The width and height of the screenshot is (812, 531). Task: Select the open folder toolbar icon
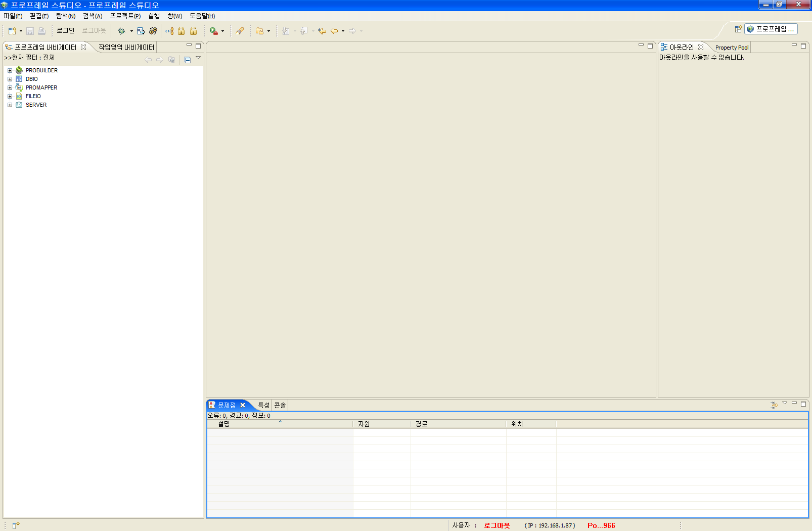259,31
